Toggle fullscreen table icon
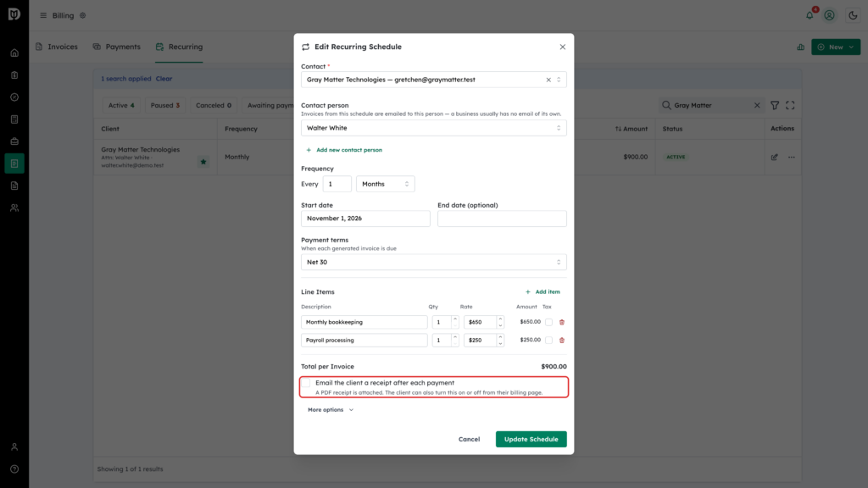868x488 pixels. 790,105
